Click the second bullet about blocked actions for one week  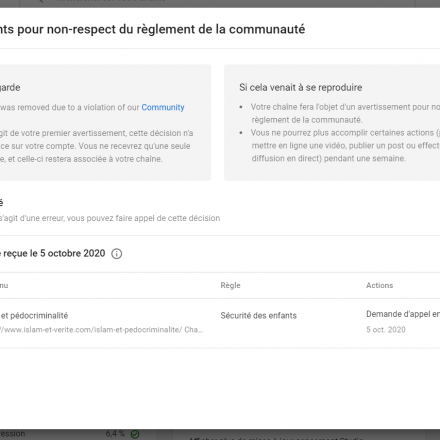click(x=345, y=145)
